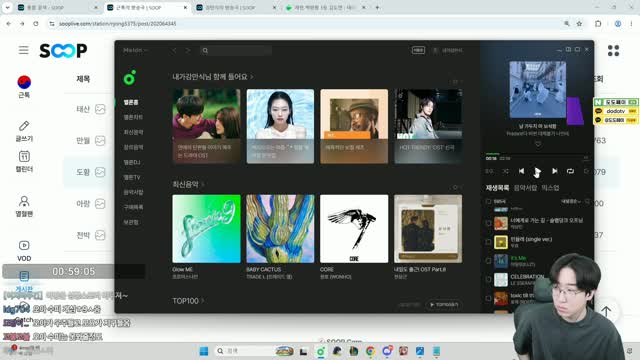Toggle shuffle playback icon
The height and width of the screenshot is (360, 640).
click(x=505, y=171)
